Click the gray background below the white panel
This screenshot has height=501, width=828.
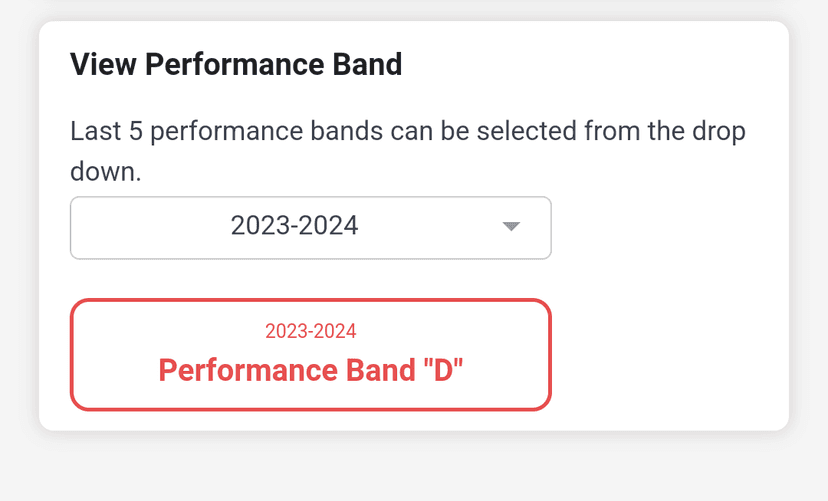tap(414, 468)
